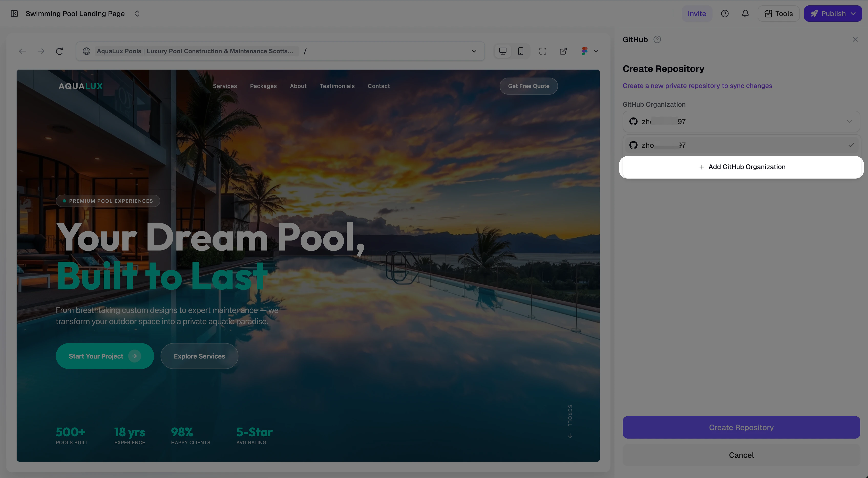868x478 pixels.
Task: Open notifications bell
Action: 745,14
